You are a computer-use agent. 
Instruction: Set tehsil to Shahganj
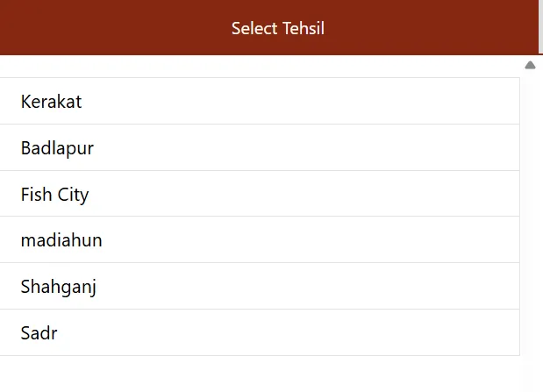(59, 287)
